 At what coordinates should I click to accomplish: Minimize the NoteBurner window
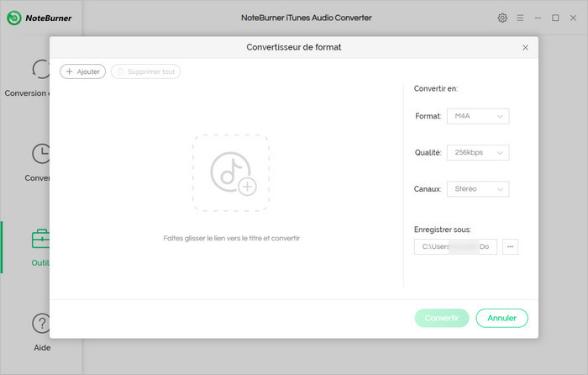538,18
